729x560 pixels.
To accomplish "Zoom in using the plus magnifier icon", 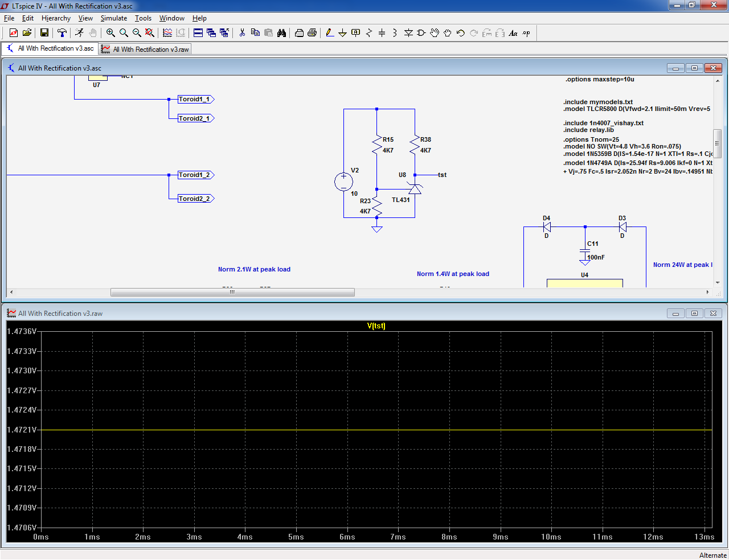I will pyautogui.click(x=110, y=33).
